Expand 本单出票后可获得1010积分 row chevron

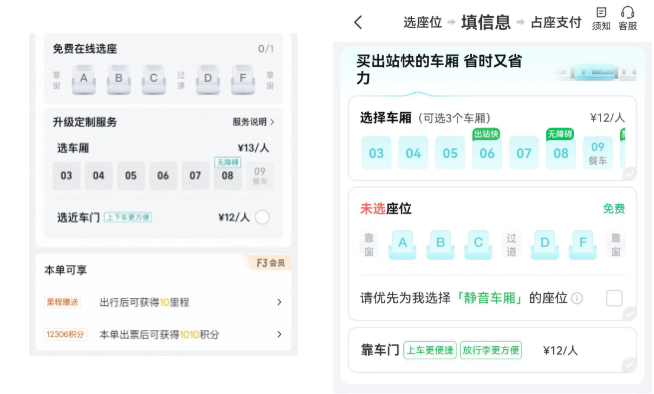pos(279,334)
